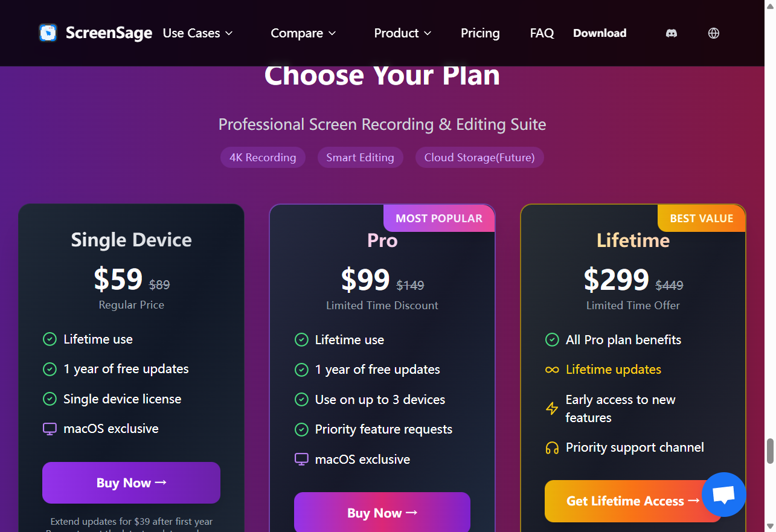Viewport: 776px width, 532px height.
Task: Click the Download link in navbar
Action: click(600, 33)
